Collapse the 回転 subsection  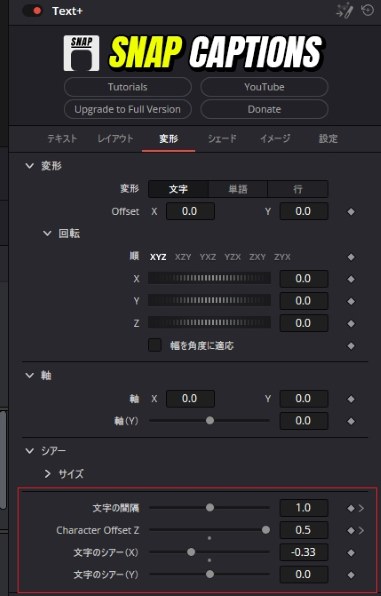47,233
